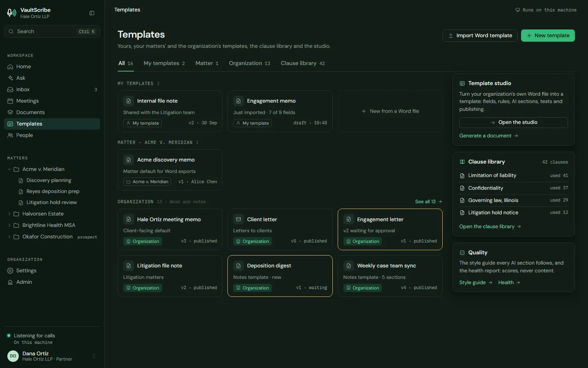The image size is (588, 368).
Task: Switch to the Organization tab
Action: [x=249, y=63]
